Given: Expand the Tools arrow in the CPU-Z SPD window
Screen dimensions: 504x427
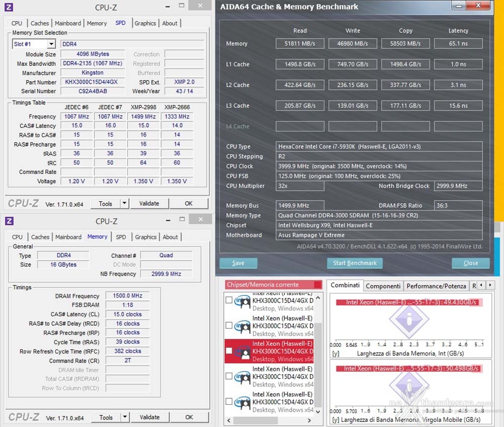Looking at the screenshot, I should point(124,204).
